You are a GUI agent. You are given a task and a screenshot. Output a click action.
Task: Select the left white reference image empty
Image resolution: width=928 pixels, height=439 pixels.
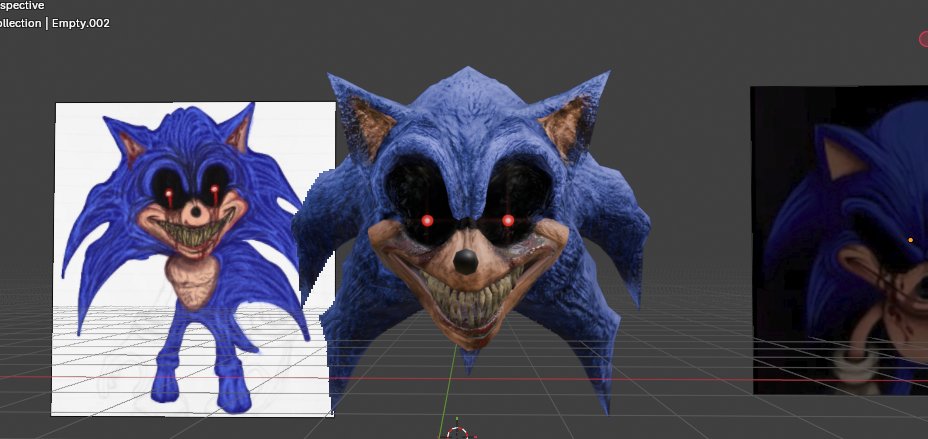tap(194, 259)
